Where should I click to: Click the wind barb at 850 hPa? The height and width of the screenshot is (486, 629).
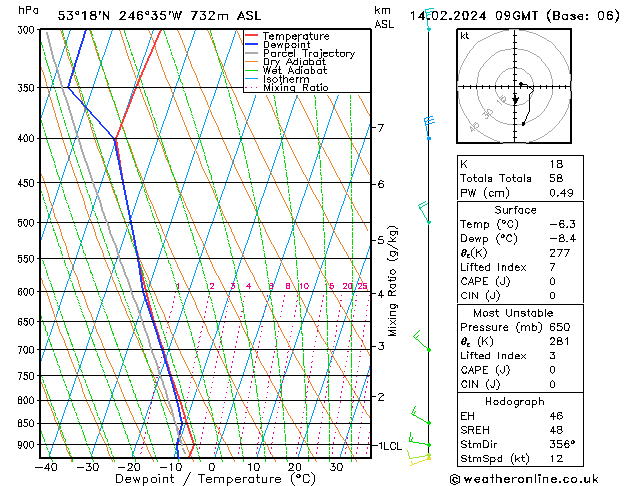point(420,416)
